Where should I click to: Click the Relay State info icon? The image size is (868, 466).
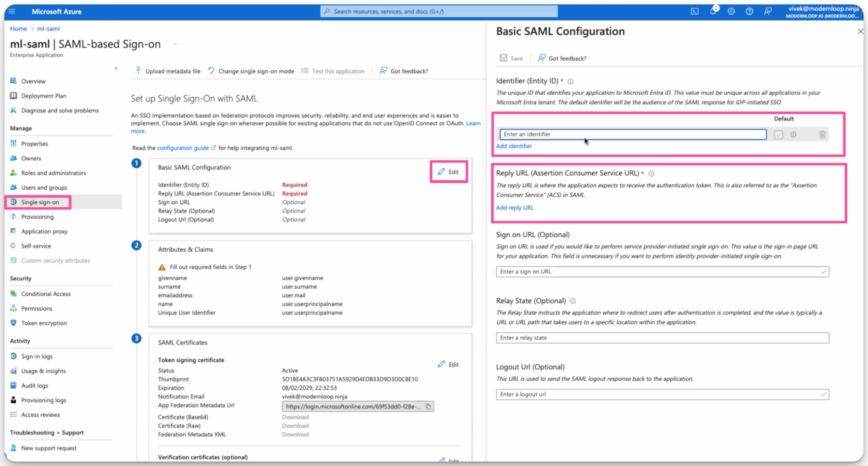(572, 301)
